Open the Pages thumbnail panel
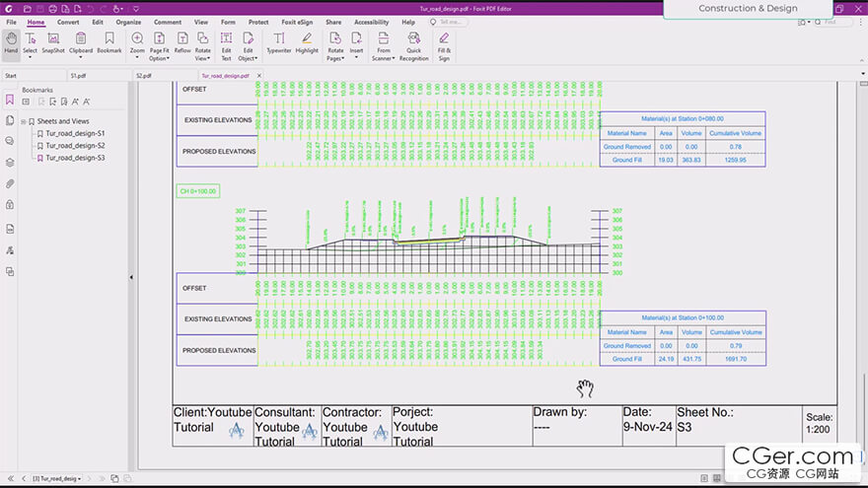 click(x=10, y=120)
